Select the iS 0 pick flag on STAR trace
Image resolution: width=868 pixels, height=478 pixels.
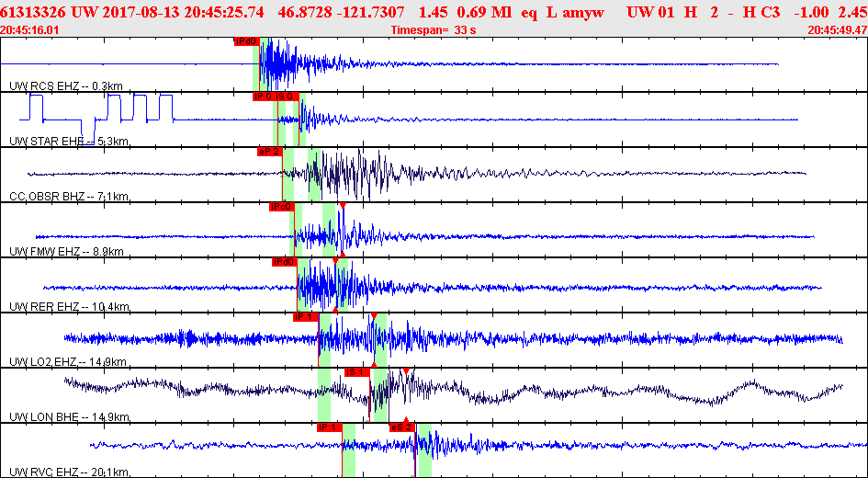click(287, 97)
